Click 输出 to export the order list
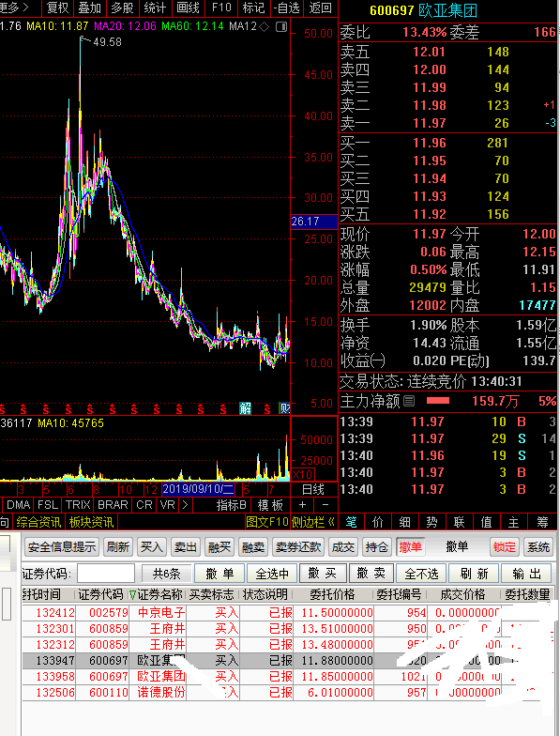The height and width of the screenshot is (736, 560). pos(527,574)
